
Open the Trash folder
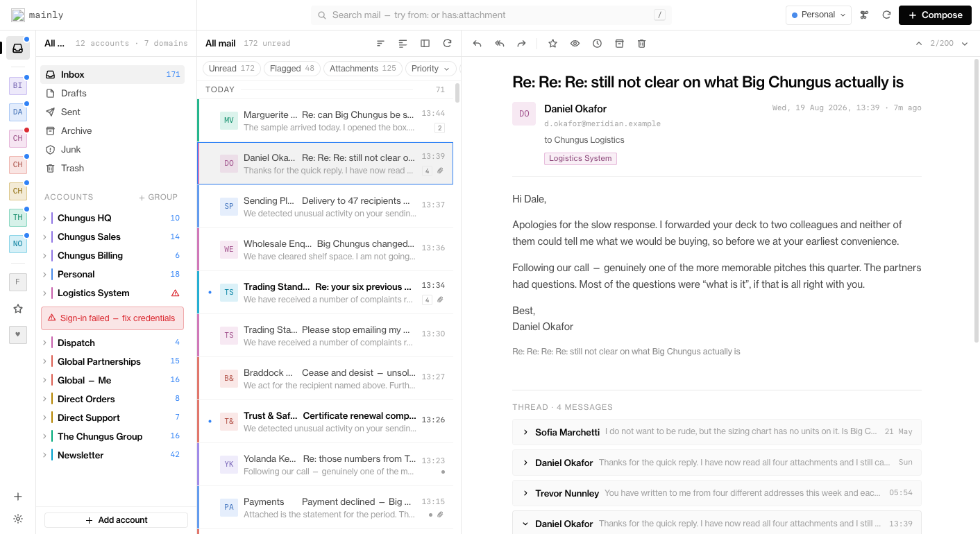coord(112,168)
